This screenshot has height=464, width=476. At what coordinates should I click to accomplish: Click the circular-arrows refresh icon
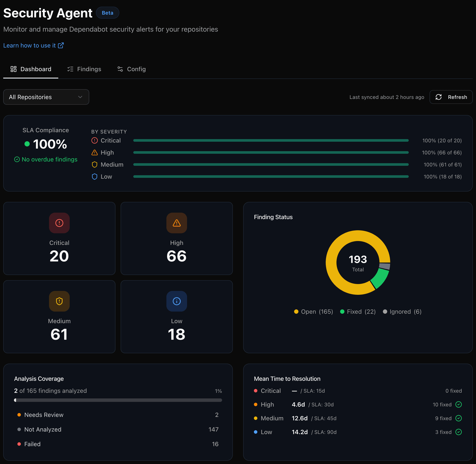point(438,97)
